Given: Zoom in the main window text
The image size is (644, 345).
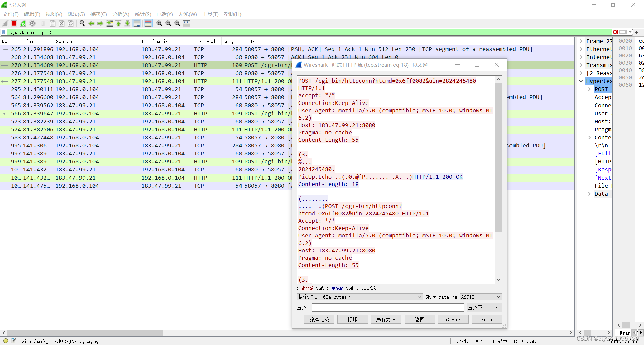Looking at the screenshot, I should coord(159,23).
